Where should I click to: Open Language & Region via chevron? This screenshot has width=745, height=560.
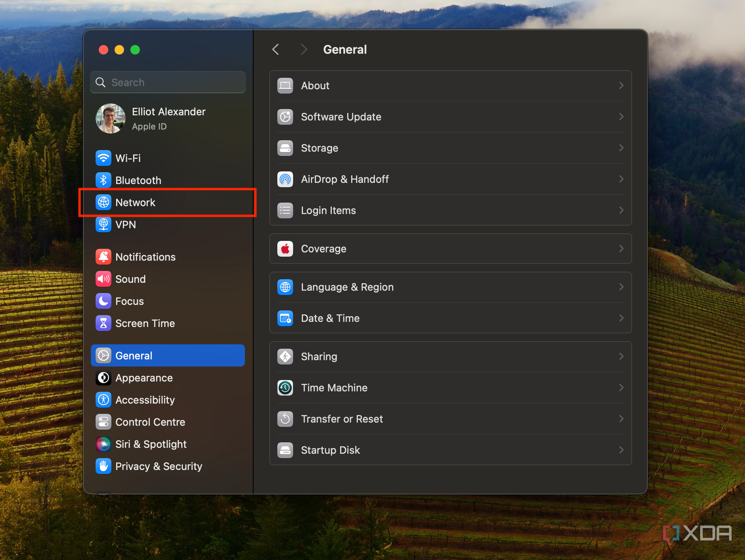621,287
